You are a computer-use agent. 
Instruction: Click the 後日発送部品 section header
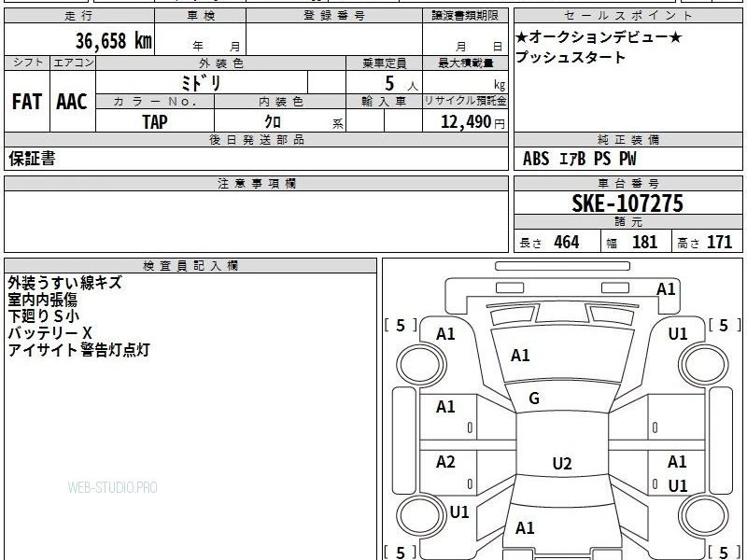point(256,139)
